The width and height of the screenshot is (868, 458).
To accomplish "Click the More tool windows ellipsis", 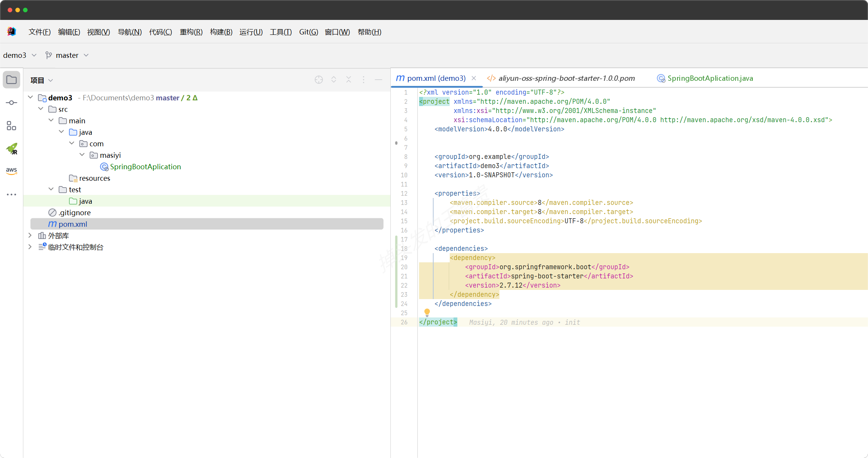I will [x=11, y=195].
